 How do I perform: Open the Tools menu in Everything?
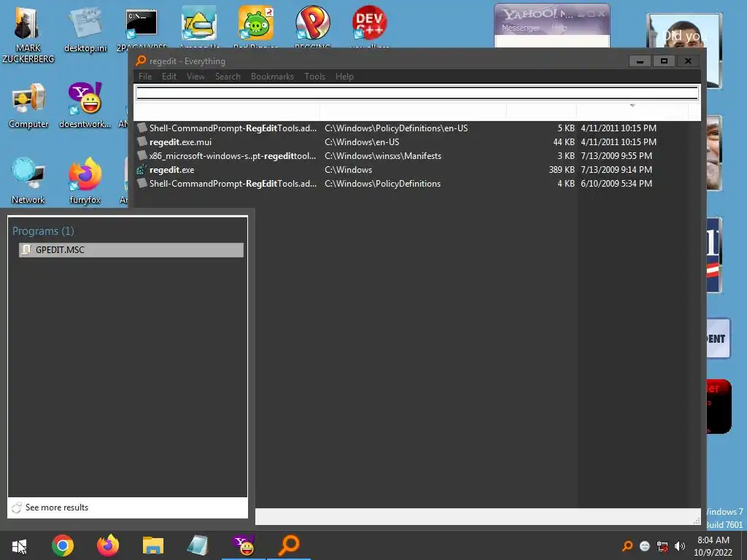tap(315, 76)
